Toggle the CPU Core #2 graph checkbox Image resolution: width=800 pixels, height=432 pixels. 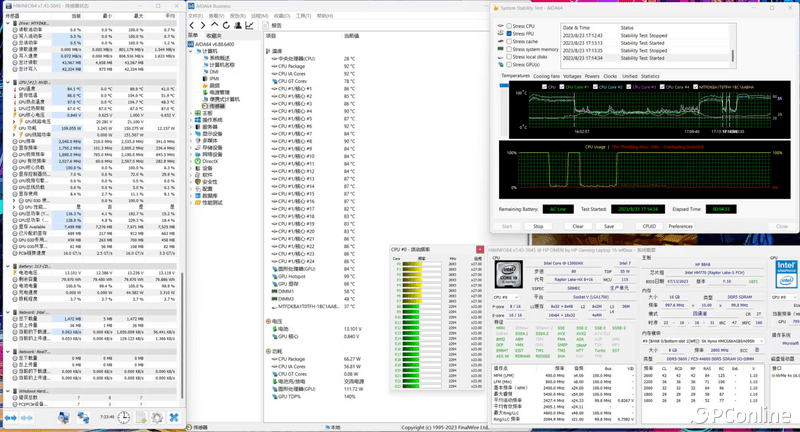click(595, 87)
